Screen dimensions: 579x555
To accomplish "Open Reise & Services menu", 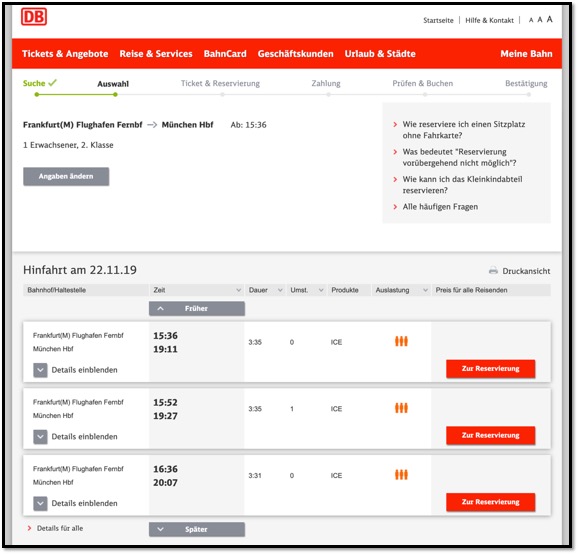I will [156, 54].
